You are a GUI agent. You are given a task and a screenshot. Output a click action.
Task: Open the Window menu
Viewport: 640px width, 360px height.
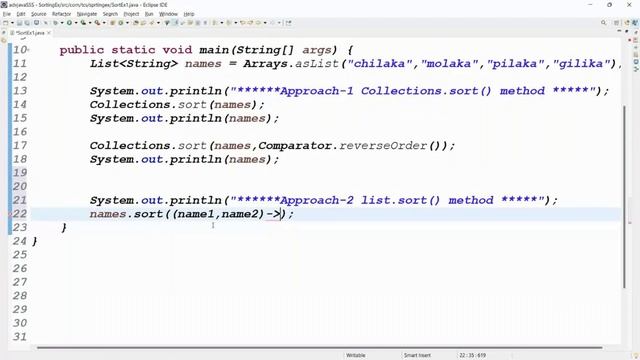coord(168,14)
